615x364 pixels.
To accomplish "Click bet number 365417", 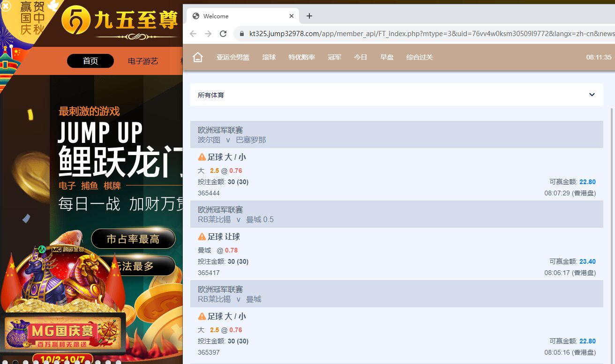I will pyautogui.click(x=209, y=273).
